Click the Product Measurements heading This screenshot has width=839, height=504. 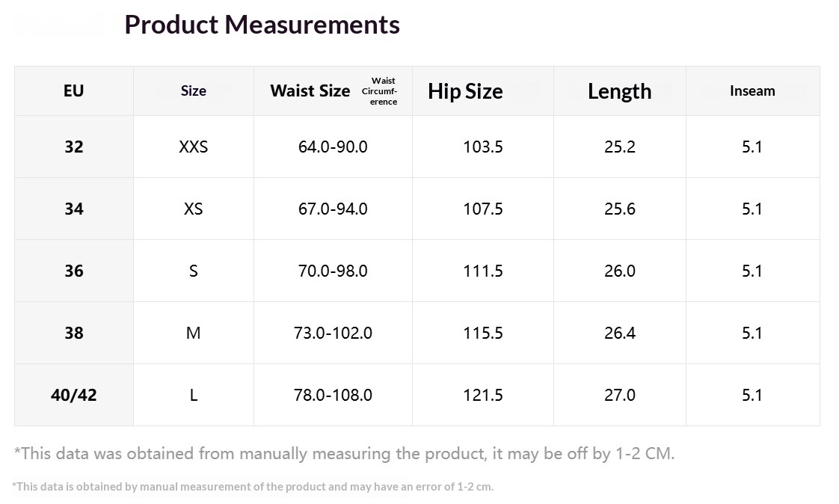pos(262,25)
